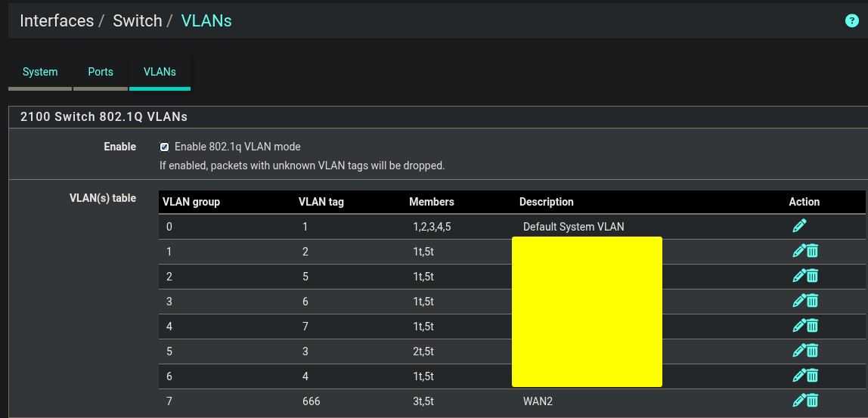The image size is (868, 418).
Task: Select the VLANs tab
Action: point(160,72)
